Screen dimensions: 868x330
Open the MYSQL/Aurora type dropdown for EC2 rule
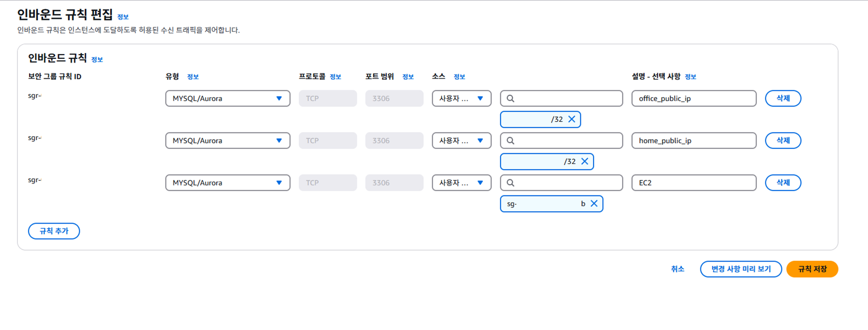228,183
